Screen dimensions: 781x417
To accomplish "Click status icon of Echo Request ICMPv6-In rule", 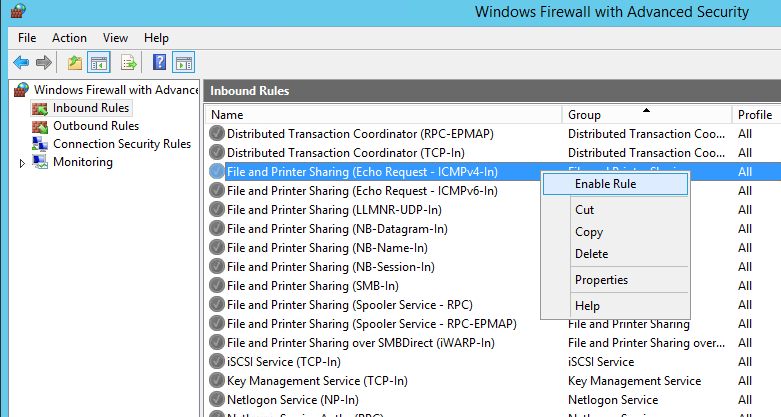I will click(217, 190).
